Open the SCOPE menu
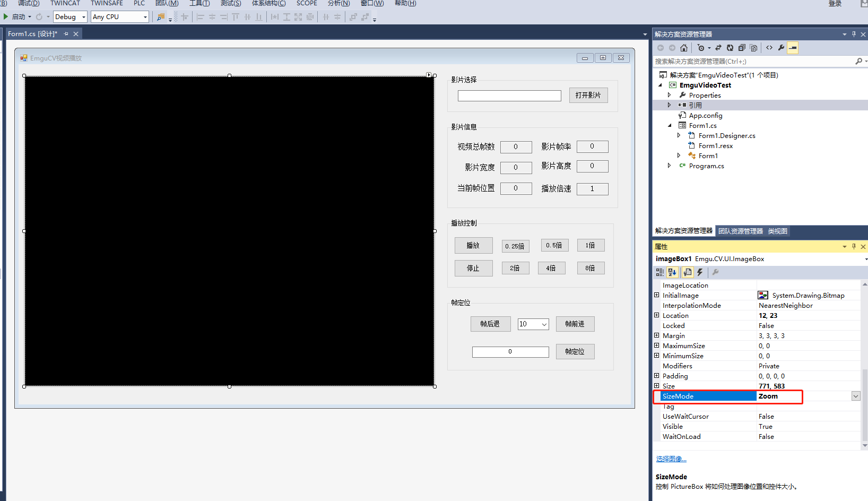868x501 pixels. click(307, 3)
